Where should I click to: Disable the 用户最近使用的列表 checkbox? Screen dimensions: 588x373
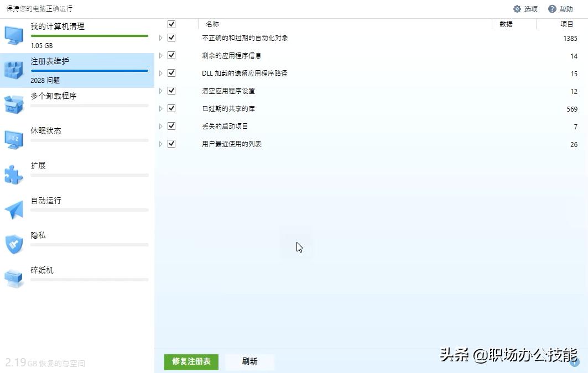coord(171,144)
